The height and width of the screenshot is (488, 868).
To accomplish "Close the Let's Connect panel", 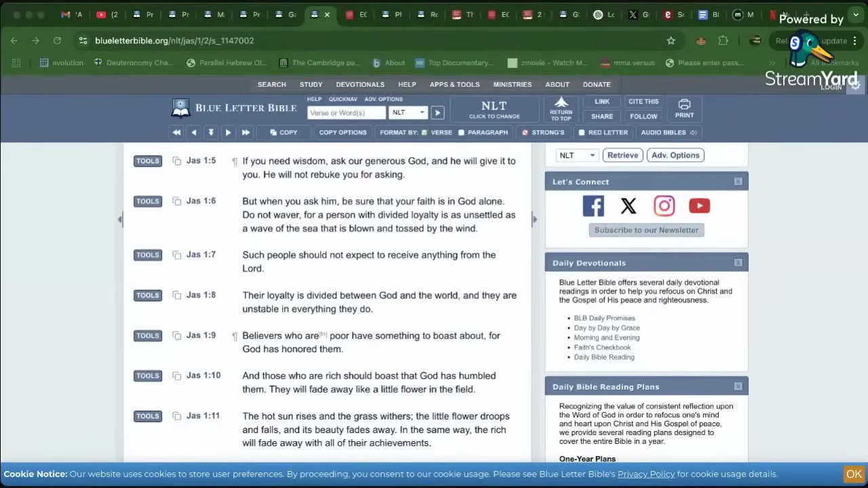I will click(738, 182).
